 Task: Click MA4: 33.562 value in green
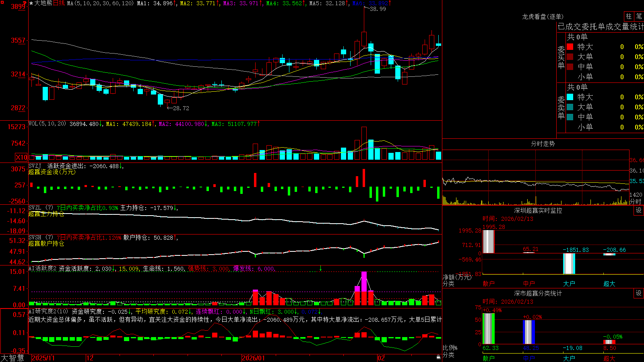[284, 3]
